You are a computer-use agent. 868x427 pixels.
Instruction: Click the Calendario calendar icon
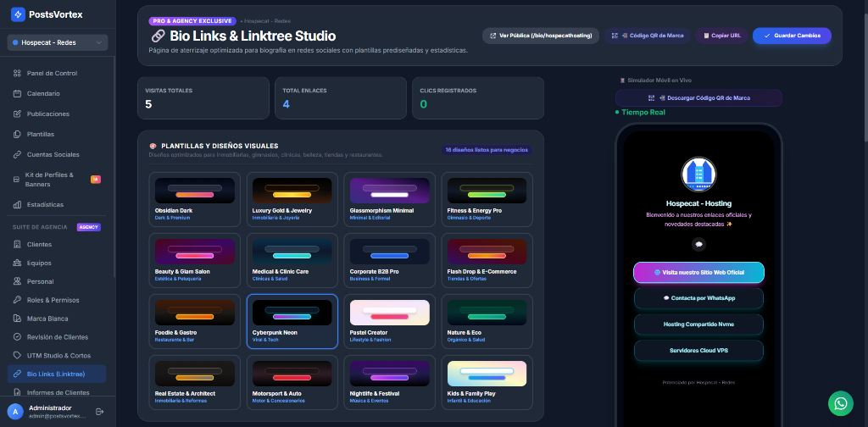(x=17, y=93)
